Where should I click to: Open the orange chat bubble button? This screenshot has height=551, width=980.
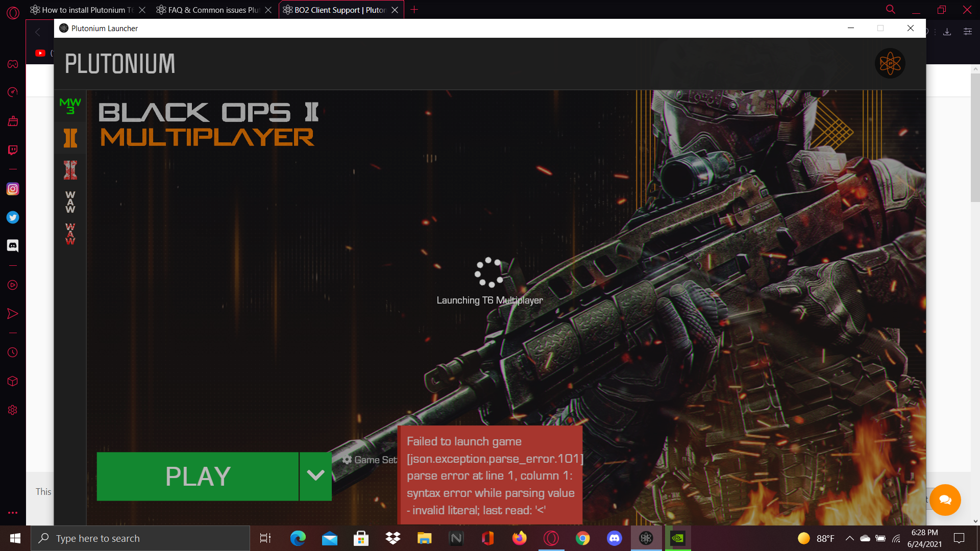click(945, 500)
